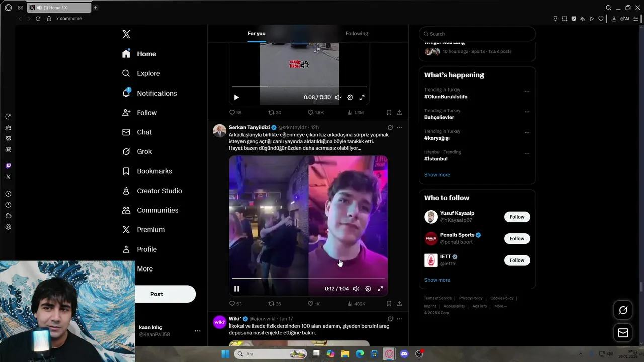Open Explore in the sidebar
This screenshot has height=362, width=644.
point(141,73)
